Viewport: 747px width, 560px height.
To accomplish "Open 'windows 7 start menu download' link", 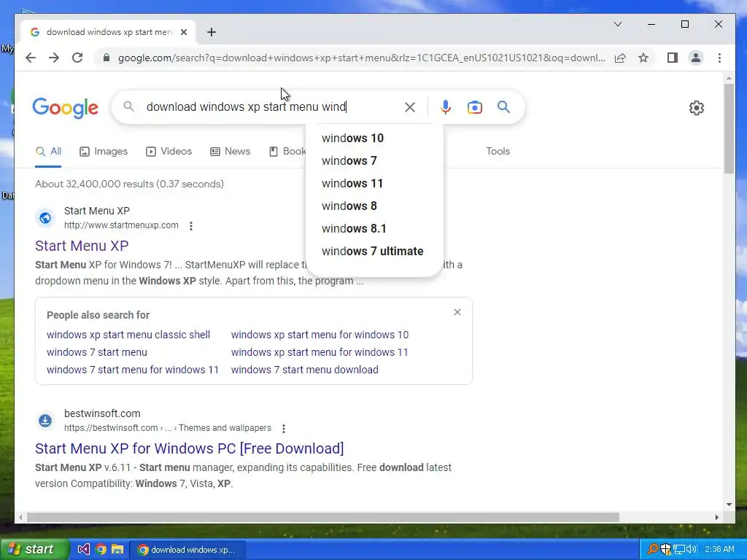I will click(305, 370).
